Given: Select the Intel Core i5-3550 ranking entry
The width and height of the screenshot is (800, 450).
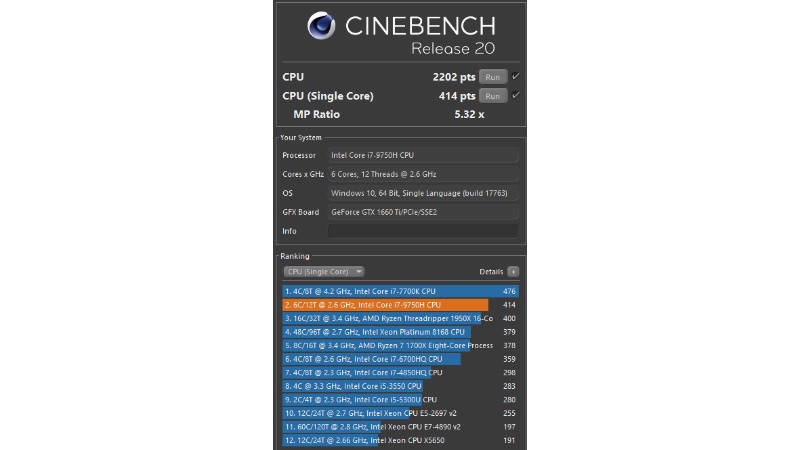Looking at the screenshot, I should click(x=401, y=386).
